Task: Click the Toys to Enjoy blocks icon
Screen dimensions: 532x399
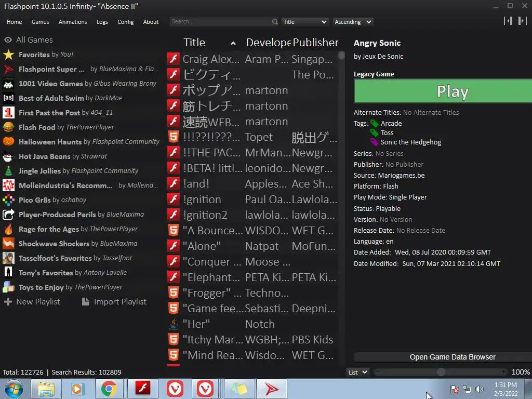Action: (8, 287)
